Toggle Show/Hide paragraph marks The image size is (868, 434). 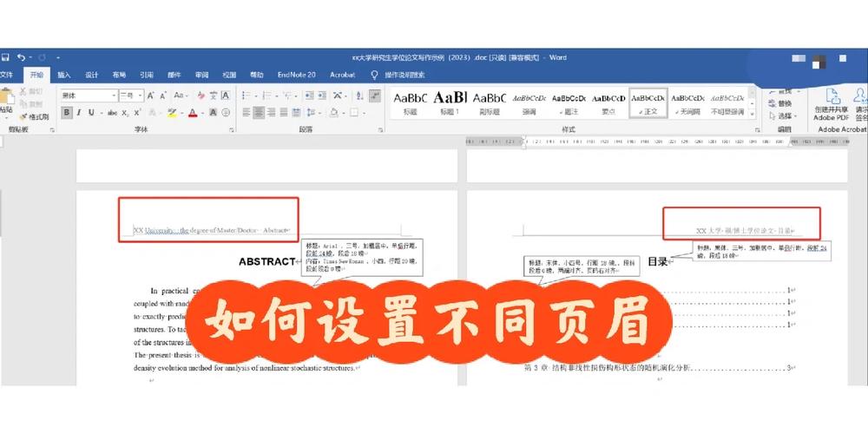[x=375, y=95]
